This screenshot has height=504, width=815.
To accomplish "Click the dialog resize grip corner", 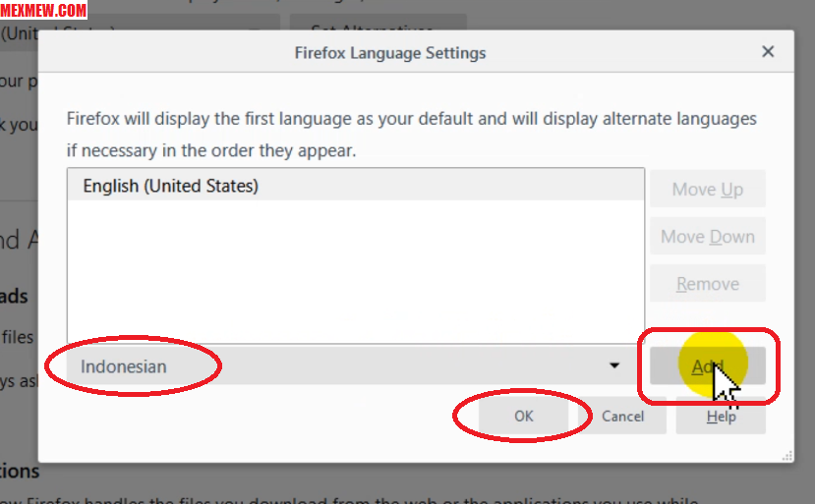I will pos(786,455).
